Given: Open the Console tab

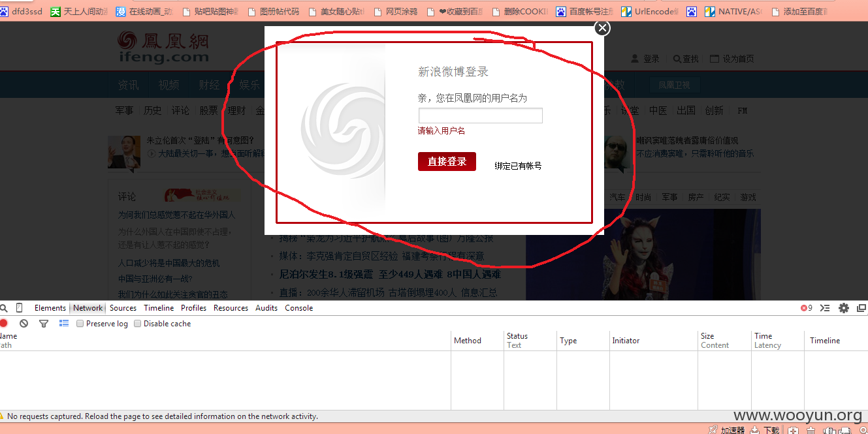Looking at the screenshot, I should pyautogui.click(x=298, y=308).
